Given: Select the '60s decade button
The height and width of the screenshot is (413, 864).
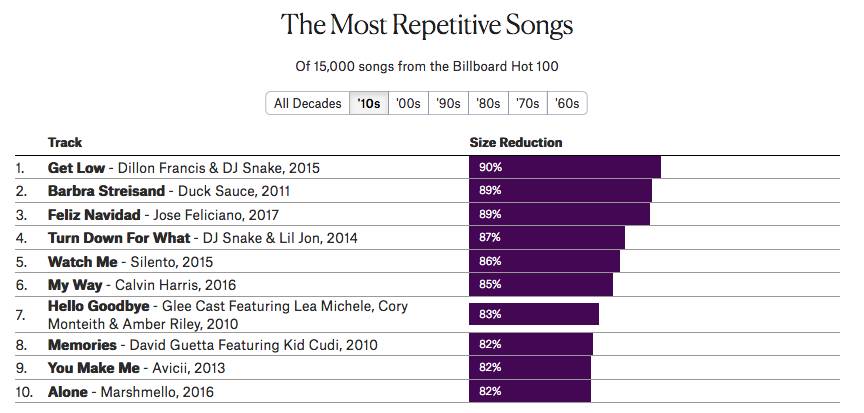Looking at the screenshot, I should pos(566,103).
